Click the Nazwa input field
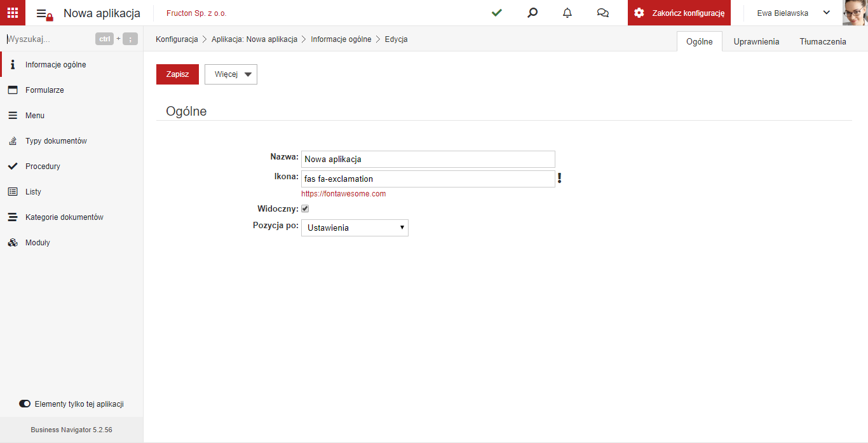Image resolution: width=868 pixels, height=443 pixels. (428, 159)
